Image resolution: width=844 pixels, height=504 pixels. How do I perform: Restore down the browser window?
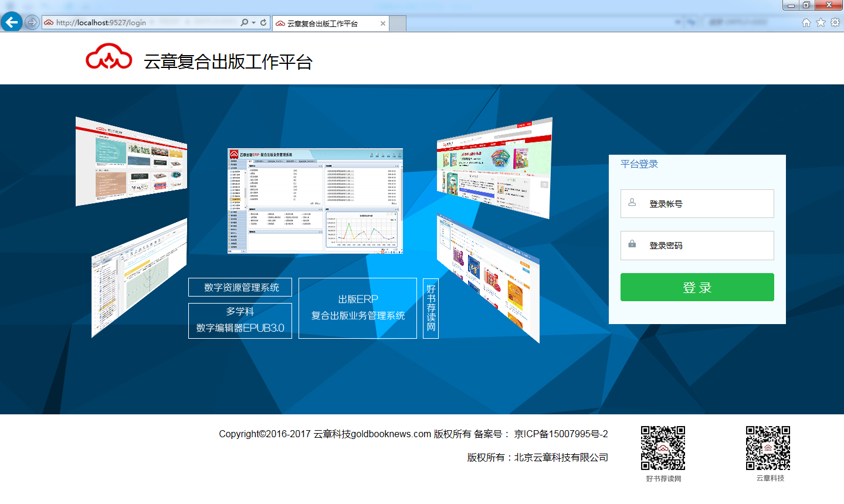[x=806, y=5]
